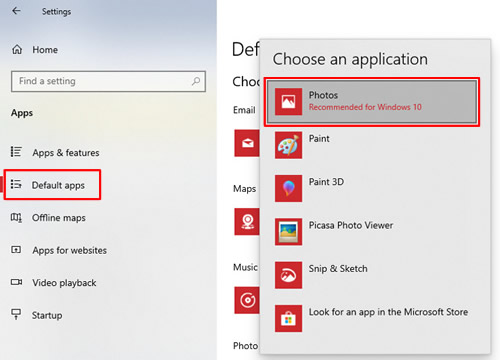Click the Choose an application heading

[x=350, y=60]
